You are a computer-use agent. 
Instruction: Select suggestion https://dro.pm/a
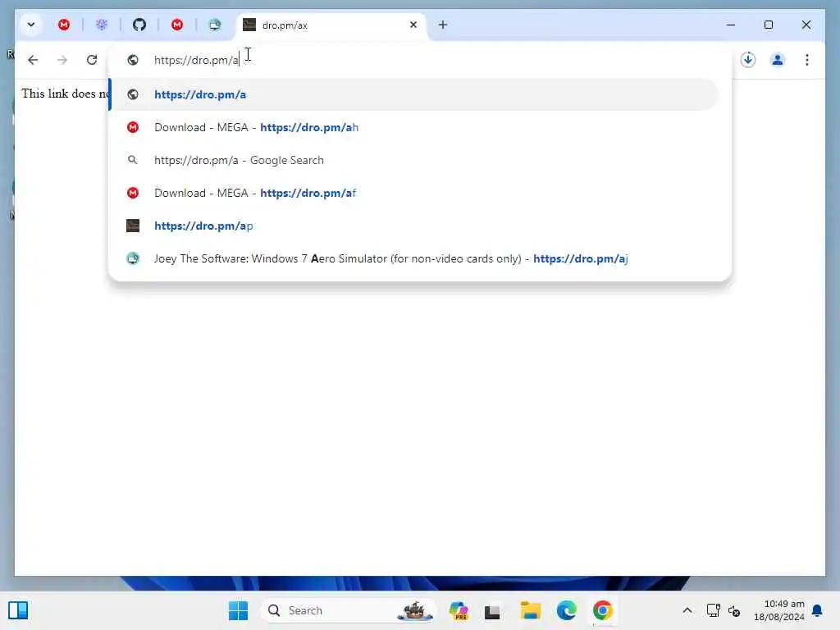(x=413, y=94)
